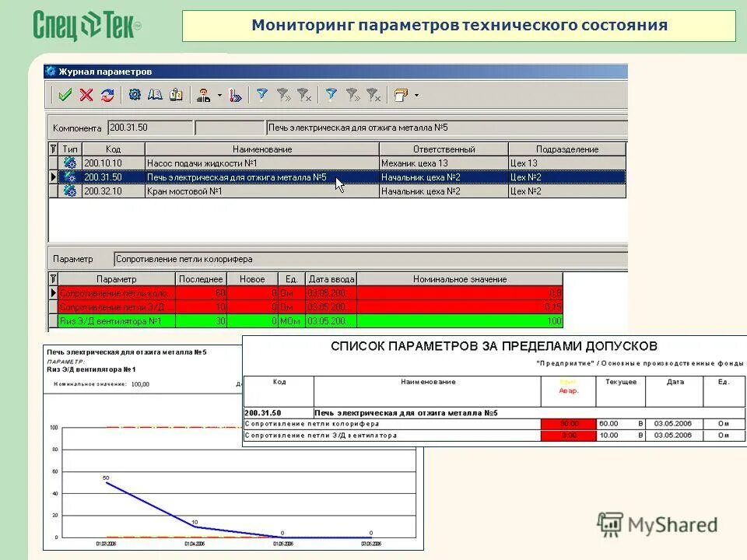Select the red X cancel icon
This screenshot has height=560, width=747.
[85, 94]
